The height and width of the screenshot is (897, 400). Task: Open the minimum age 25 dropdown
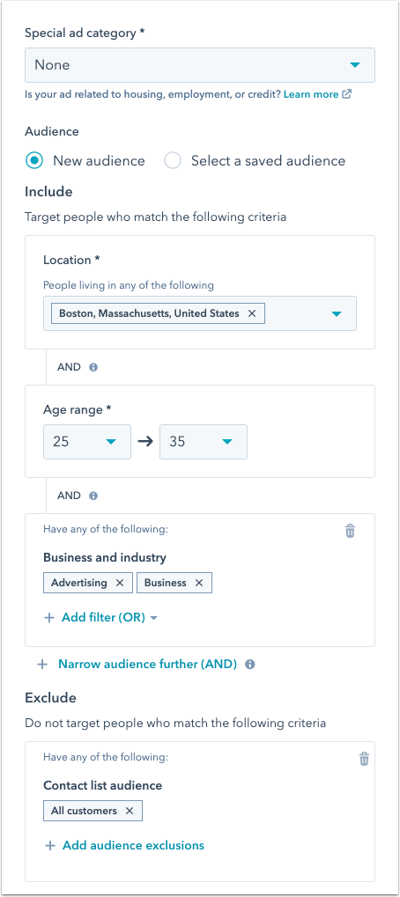click(x=87, y=442)
